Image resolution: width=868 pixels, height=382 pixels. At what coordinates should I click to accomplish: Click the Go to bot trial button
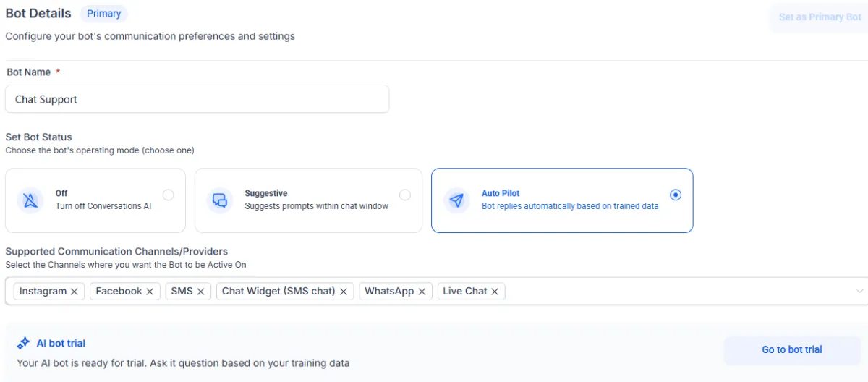(792, 349)
